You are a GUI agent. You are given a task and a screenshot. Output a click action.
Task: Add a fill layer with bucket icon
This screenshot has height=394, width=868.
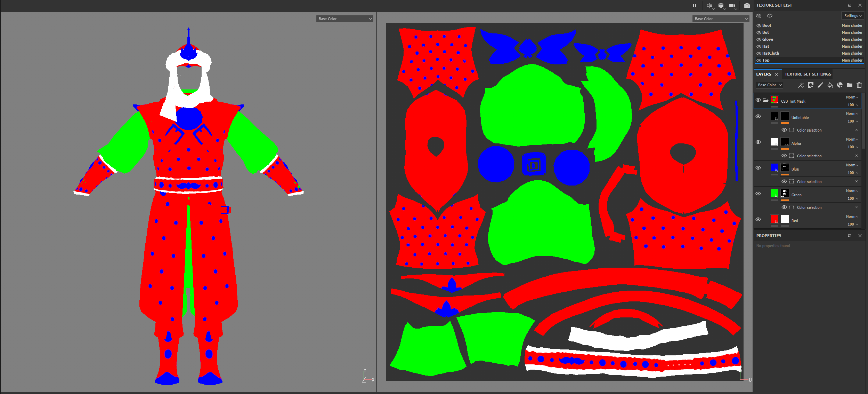coord(830,85)
